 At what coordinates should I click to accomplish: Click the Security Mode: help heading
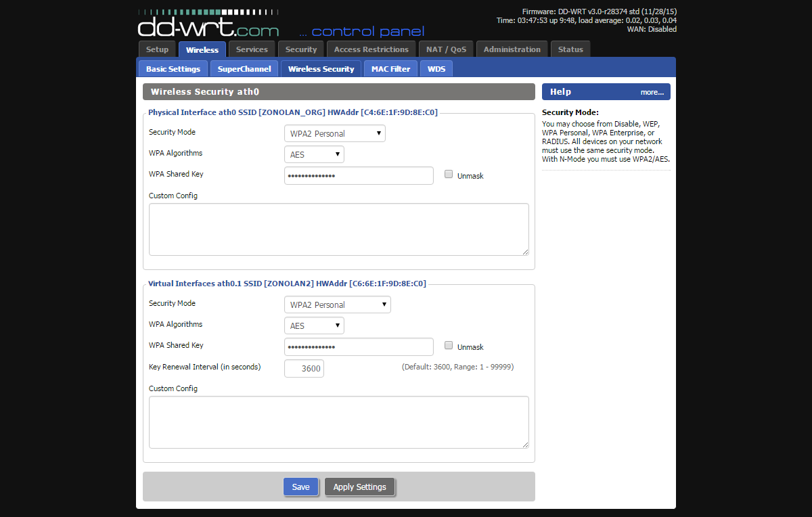(570, 112)
